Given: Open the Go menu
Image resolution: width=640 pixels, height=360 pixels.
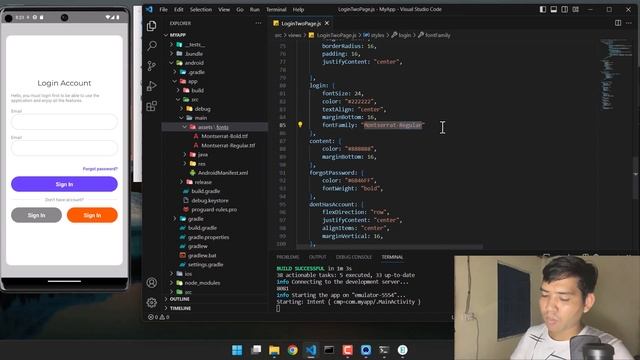Looking at the screenshot, I should click(x=240, y=9).
